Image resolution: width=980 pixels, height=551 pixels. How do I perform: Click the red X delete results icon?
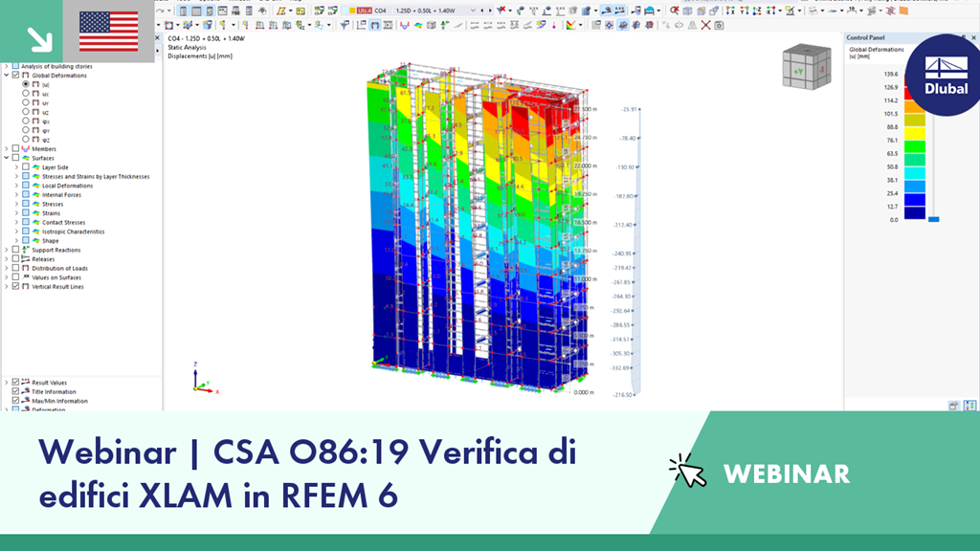point(705,25)
